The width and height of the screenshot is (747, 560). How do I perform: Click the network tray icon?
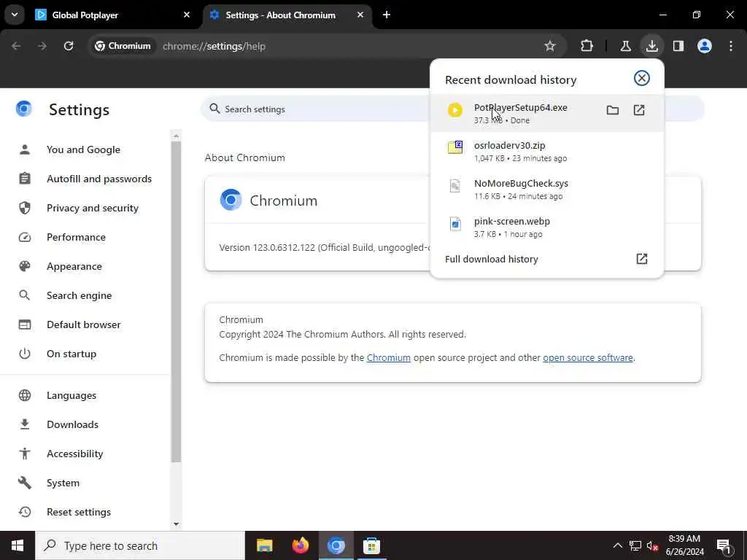tap(635, 545)
